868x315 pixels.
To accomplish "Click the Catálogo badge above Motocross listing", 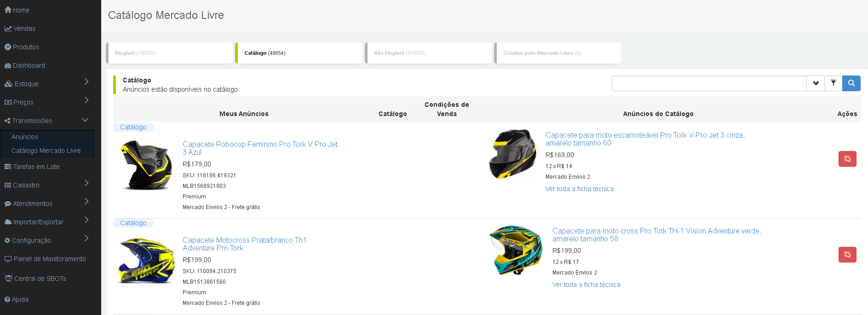I will pyautogui.click(x=133, y=223).
